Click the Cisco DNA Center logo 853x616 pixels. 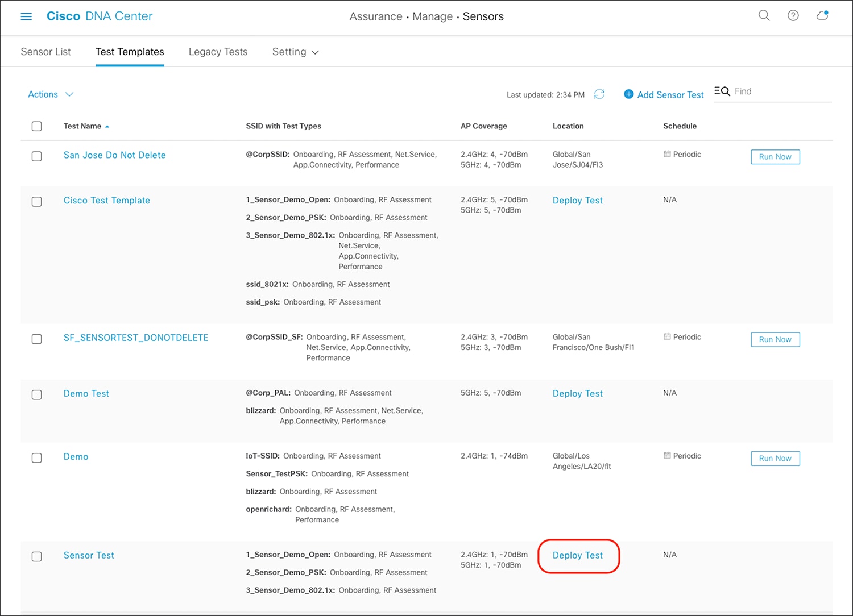(100, 16)
